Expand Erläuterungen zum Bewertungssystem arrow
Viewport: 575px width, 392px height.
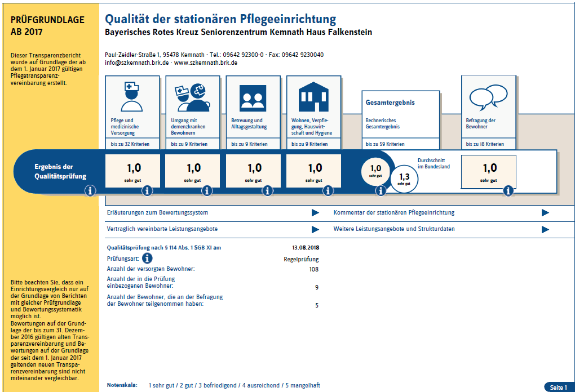pos(315,212)
